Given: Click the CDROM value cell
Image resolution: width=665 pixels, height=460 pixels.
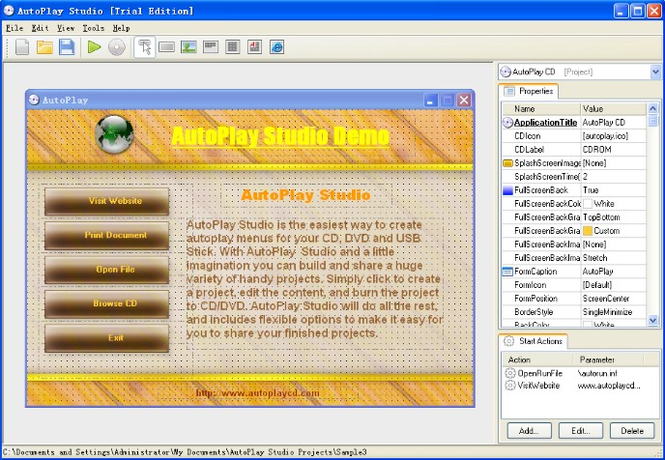Looking at the screenshot, I should click(x=614, y=150).
